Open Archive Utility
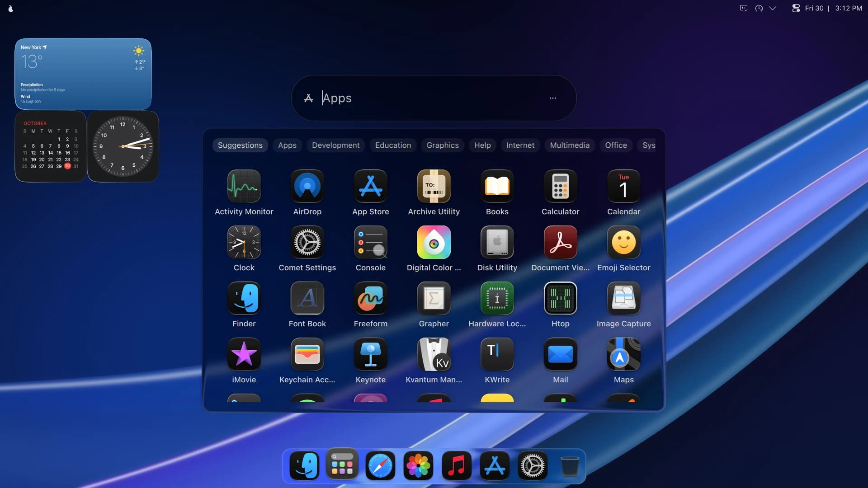Viewport: 868px width, 488px height. 434,186
